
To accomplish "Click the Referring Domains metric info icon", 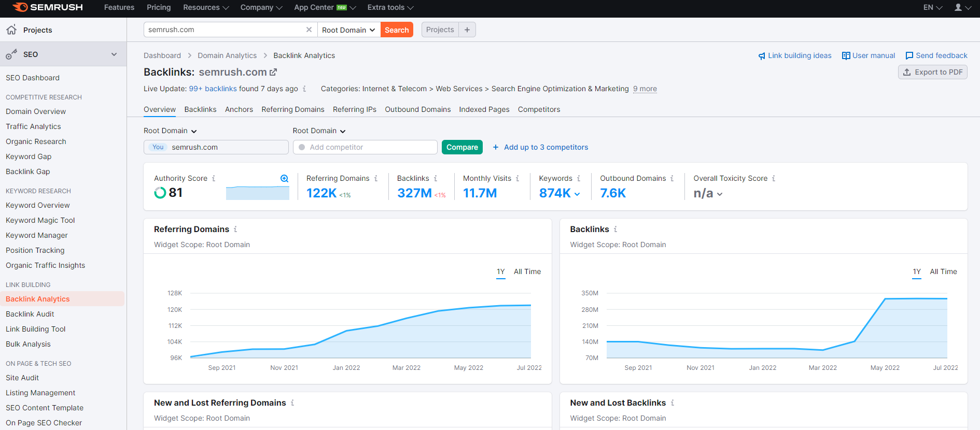I will coord(376,178).
